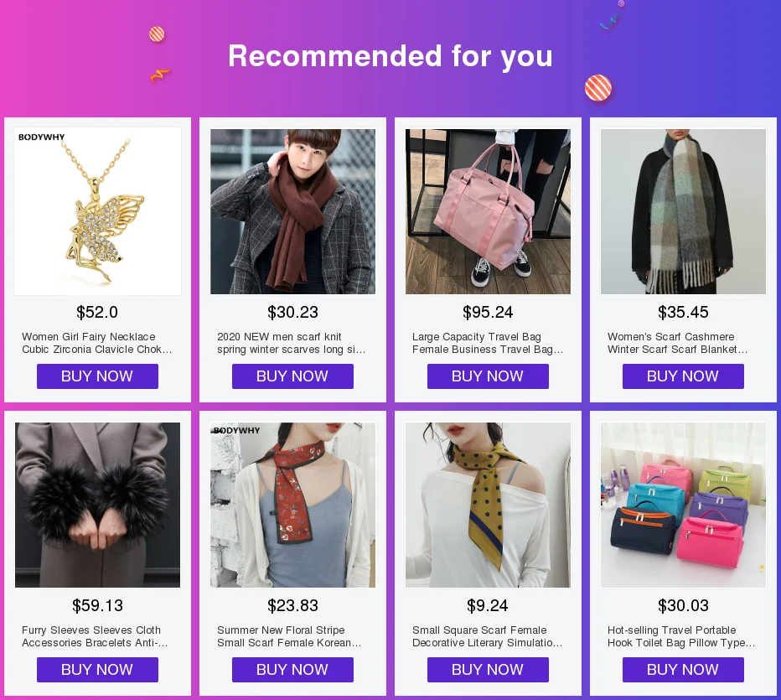The image size is (781, 700).
Task: View the yellow polka dot scarf image
Action: pos(488,505)
